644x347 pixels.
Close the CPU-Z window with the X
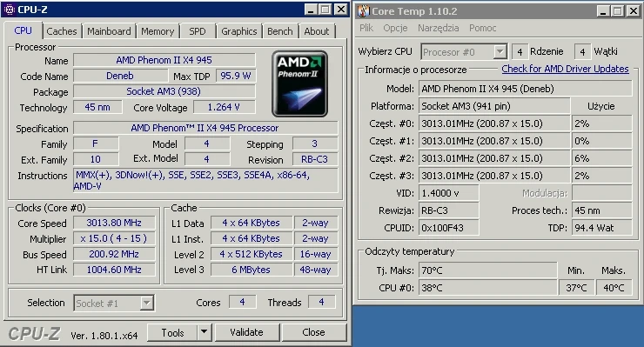coord(340,10)
